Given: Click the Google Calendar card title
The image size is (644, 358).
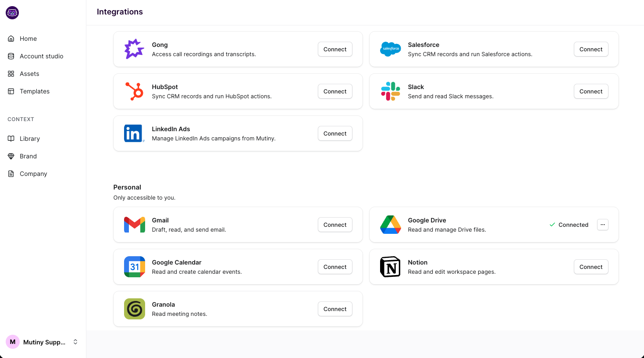Looking at the screenshot, I should (x=177, y=262).
